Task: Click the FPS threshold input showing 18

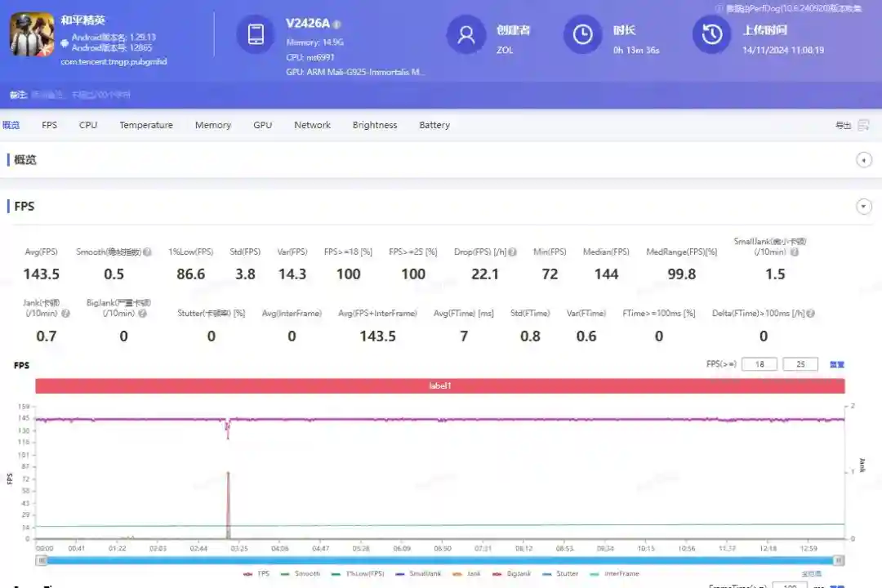Action: tap(759, 364)
